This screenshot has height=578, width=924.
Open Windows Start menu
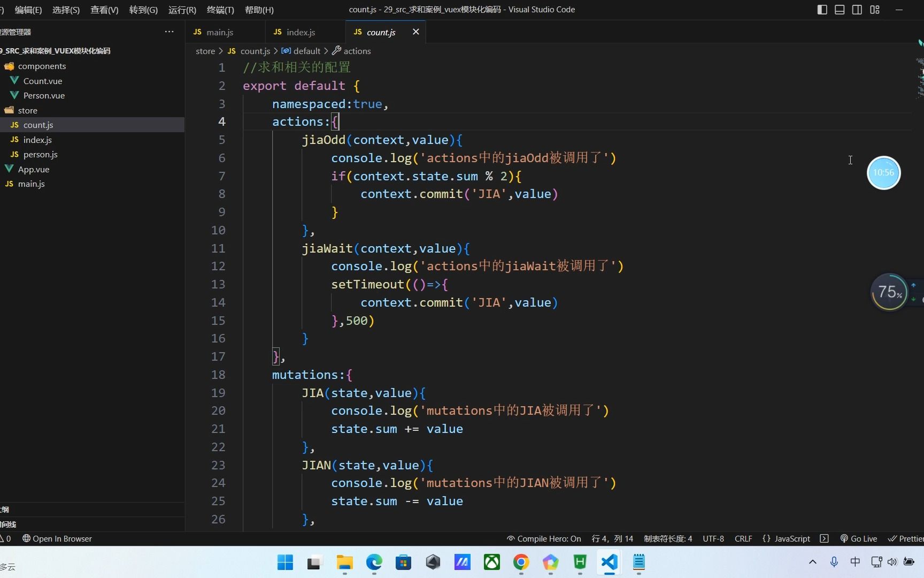click(286, 562)
